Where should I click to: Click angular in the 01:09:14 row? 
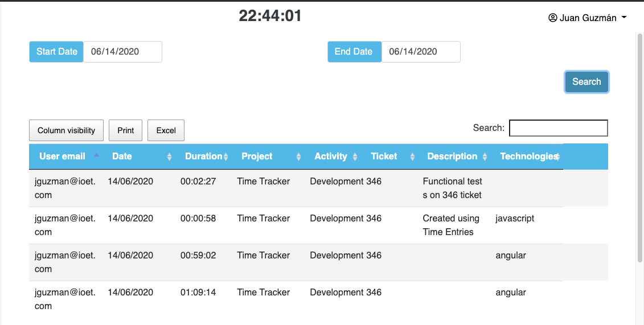(511, 292)
